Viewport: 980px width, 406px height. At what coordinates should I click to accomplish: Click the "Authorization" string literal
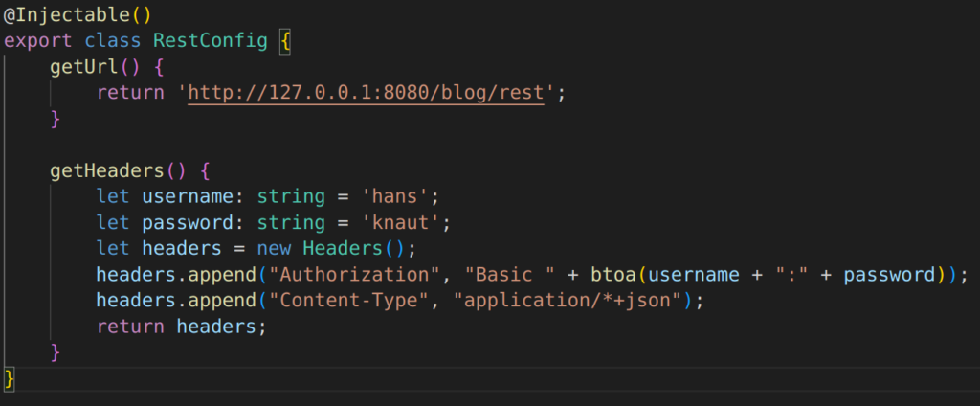click(x=348, y=275)
